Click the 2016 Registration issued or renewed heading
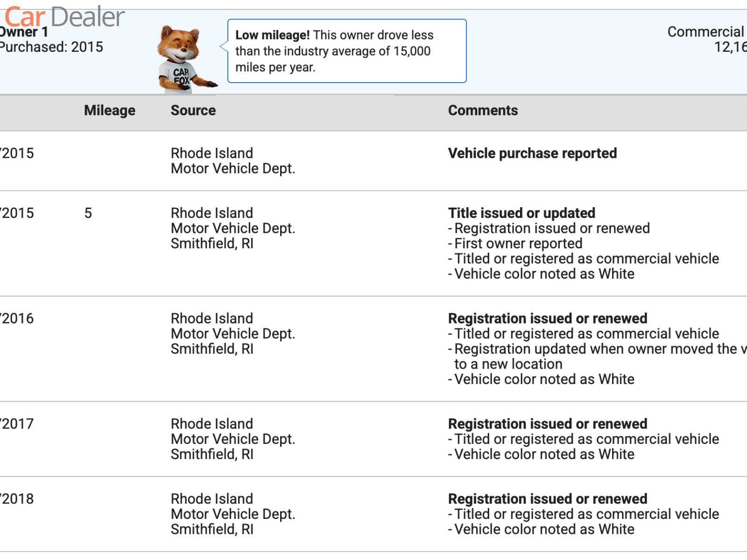The image size is (747, 560). click(547, 319)
